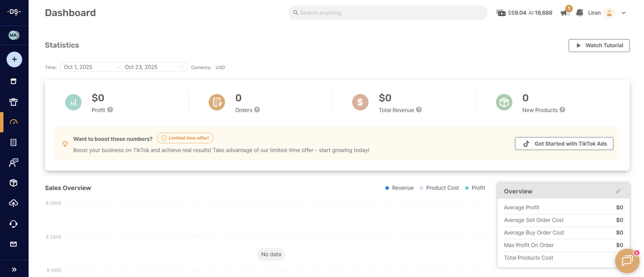Click the Profit help question mark icon
The width and height of the screenshot is (644, 277).
point(110,110)
